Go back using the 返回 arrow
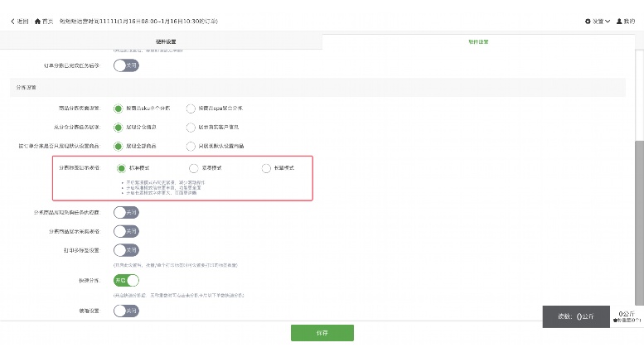 pyautogui.click(x=19, y=22)
